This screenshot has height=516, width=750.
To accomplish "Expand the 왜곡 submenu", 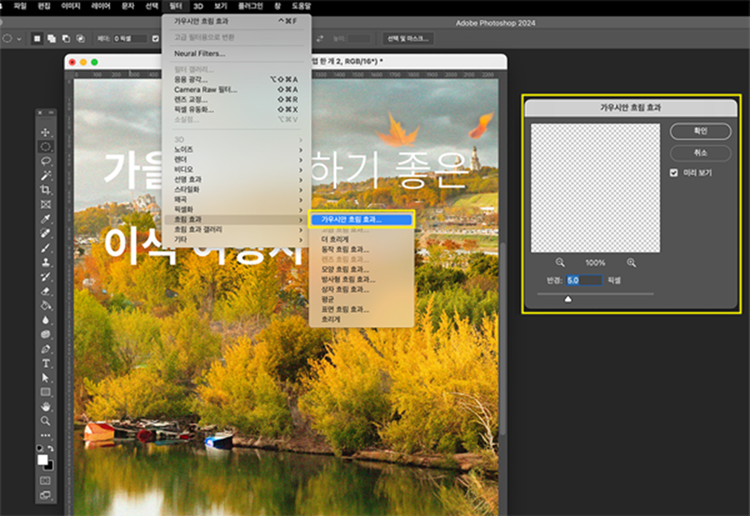I will pyautogui.click(x=238, y=199).
